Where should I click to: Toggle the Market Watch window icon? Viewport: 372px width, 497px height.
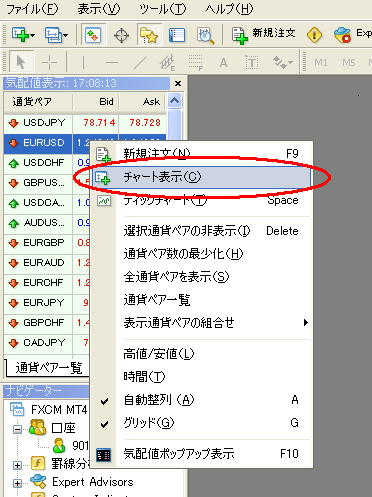tap(93, 35)
